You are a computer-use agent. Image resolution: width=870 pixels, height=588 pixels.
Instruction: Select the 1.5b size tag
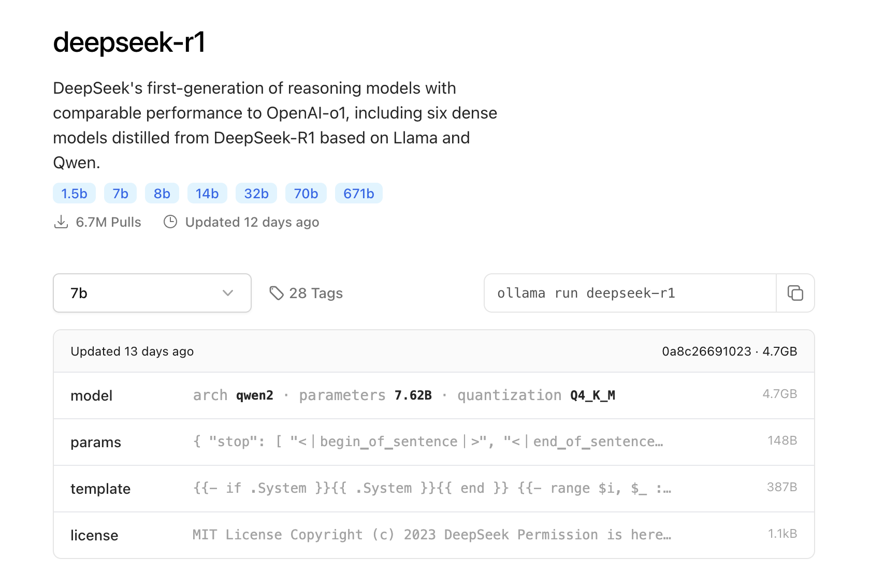click(x=74, y=194)
